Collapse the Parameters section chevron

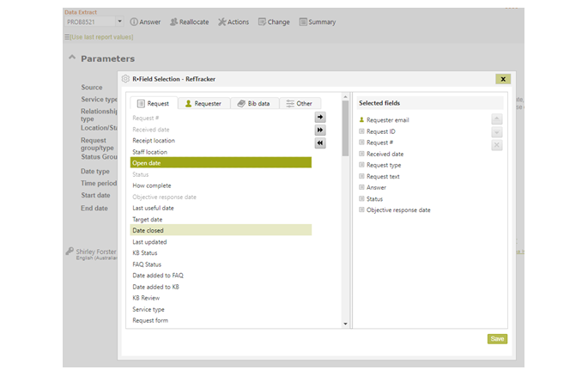[72, 58]
